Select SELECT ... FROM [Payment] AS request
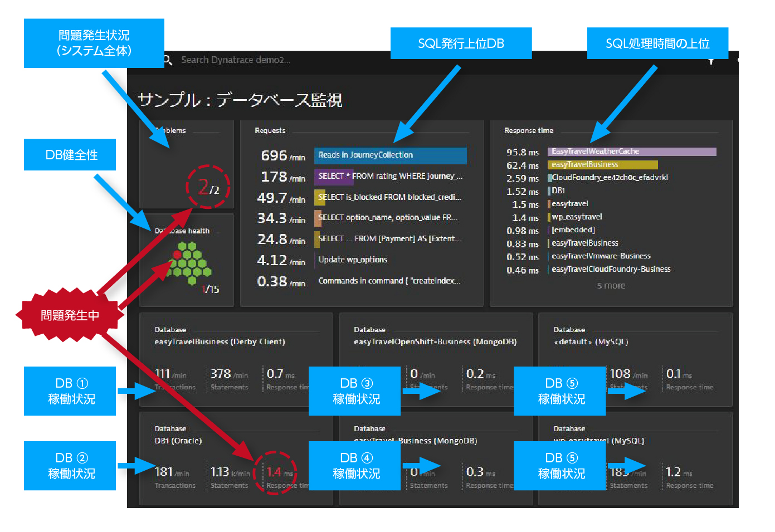Image resolution: width=775 pixels, height=532 pixels. tap(388, 238)
